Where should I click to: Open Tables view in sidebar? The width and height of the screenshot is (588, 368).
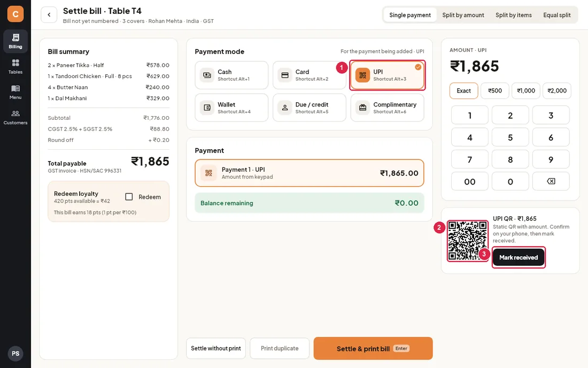click(x=16, y=66)
